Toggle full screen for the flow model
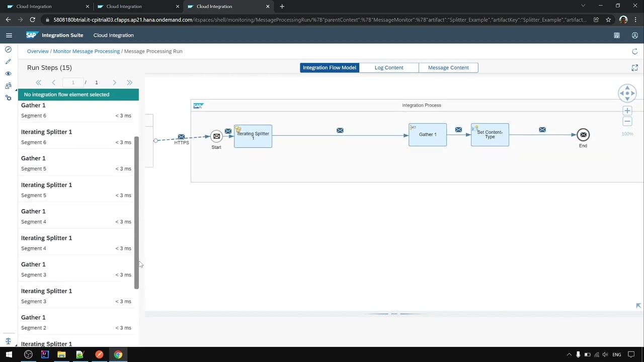644x362 pixels. click(635, 67)
